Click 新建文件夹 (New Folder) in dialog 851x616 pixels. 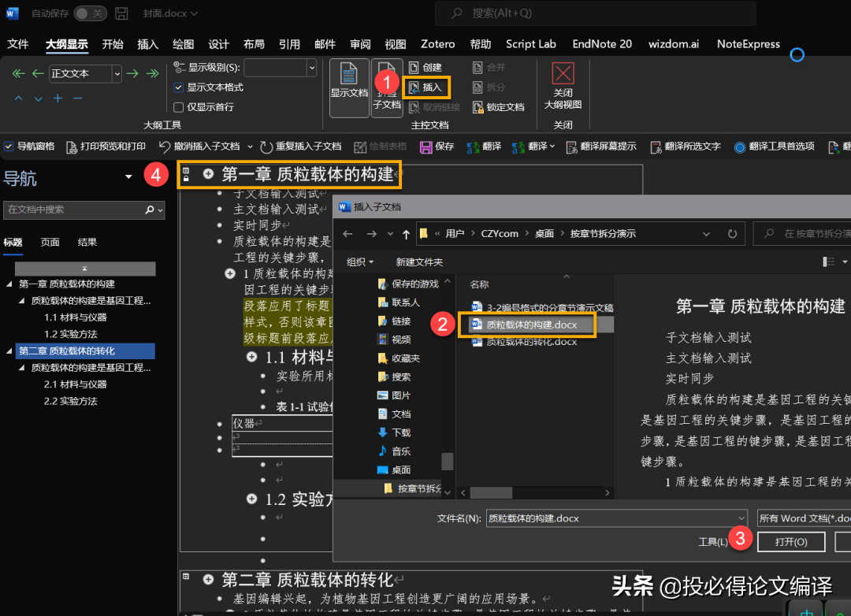pos(419,262)
